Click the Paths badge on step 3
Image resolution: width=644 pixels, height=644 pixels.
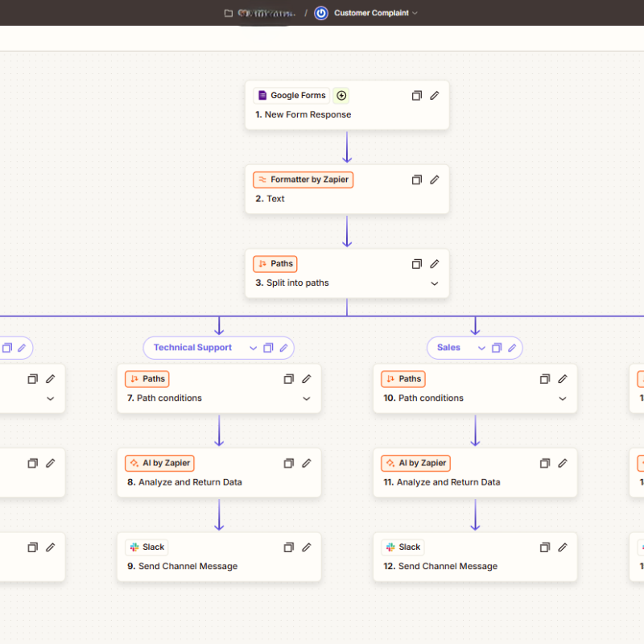[x=275, y=264]
